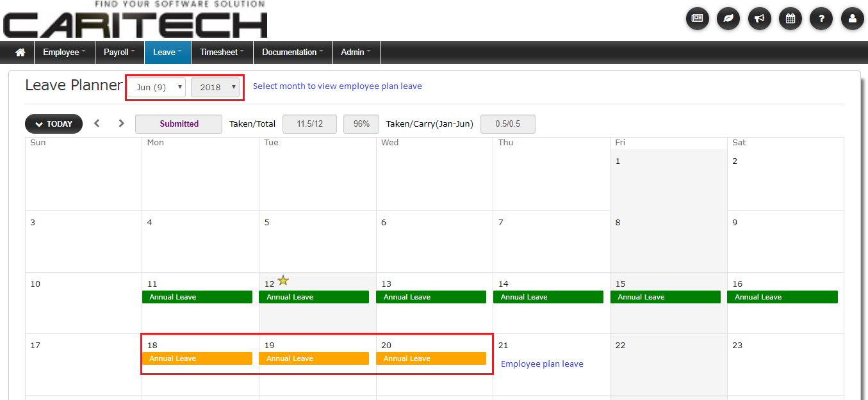Click the Submitted status button
This screenshot has height=400, width=868.
click(179, 124)
